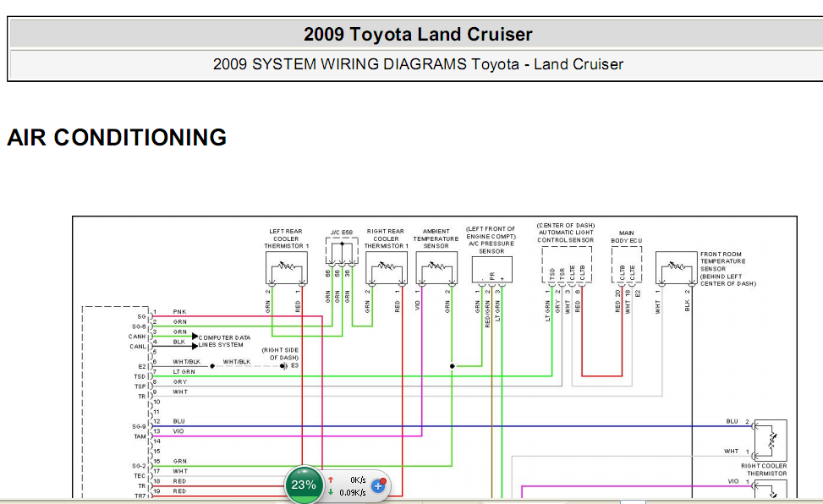Click the E3 ground symbol
Viewport: 823px width, 504px height.
click(x=284, y=366)
